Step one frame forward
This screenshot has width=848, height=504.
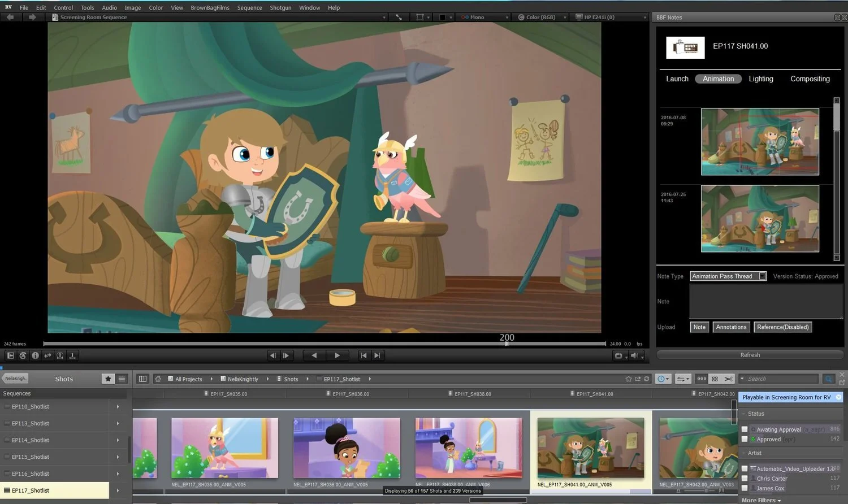(286, 355)
